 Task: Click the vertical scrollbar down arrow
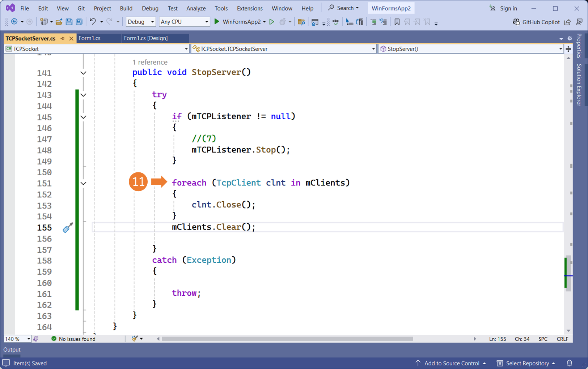pos(568,331)
